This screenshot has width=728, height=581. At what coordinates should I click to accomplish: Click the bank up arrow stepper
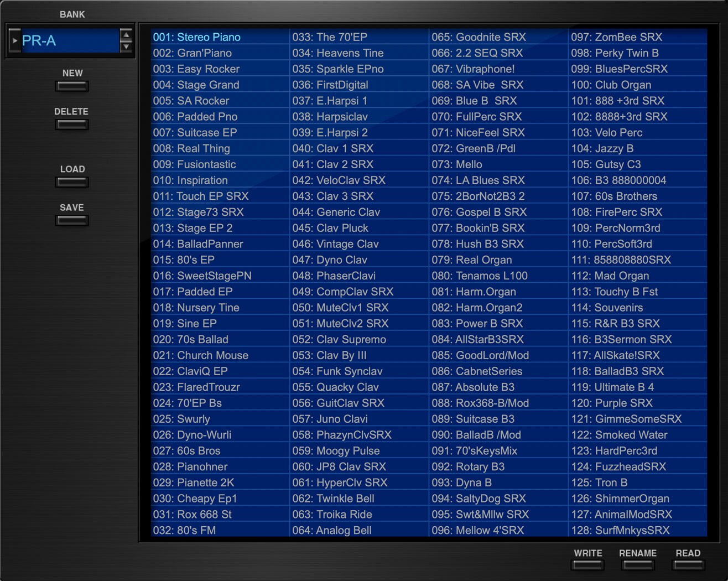(126, 35)
